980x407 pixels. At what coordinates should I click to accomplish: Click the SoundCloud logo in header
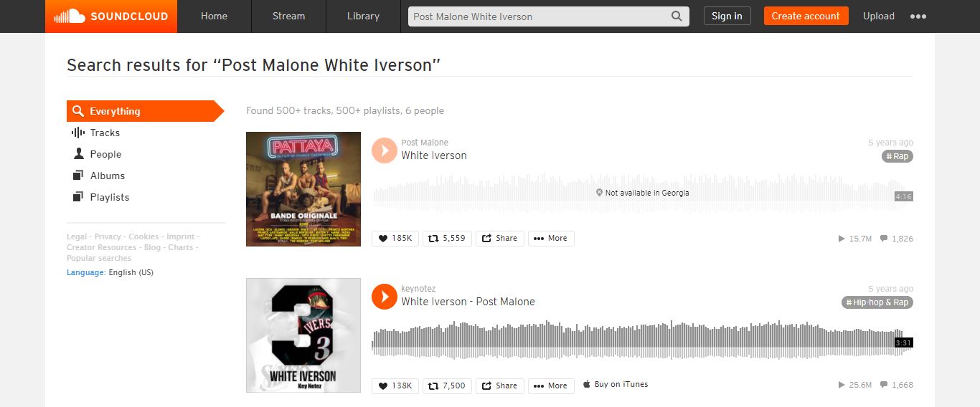111,16
